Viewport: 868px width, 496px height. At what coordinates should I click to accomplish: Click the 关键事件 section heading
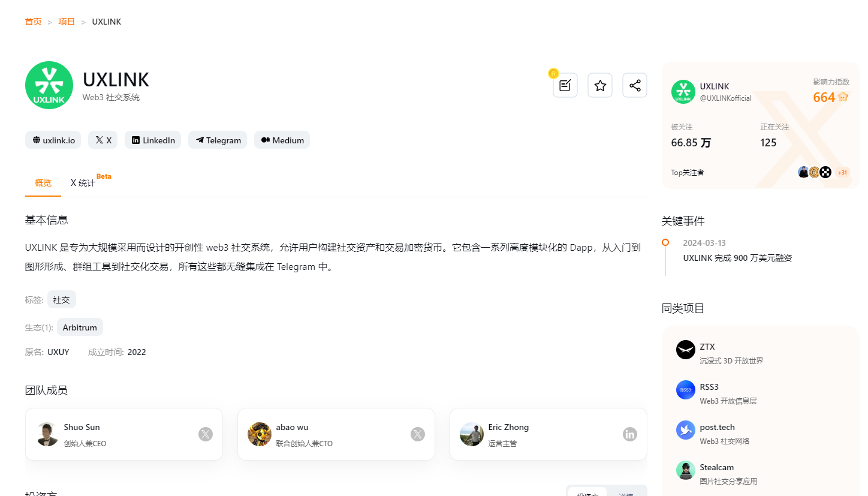click(x=683, y=221)
